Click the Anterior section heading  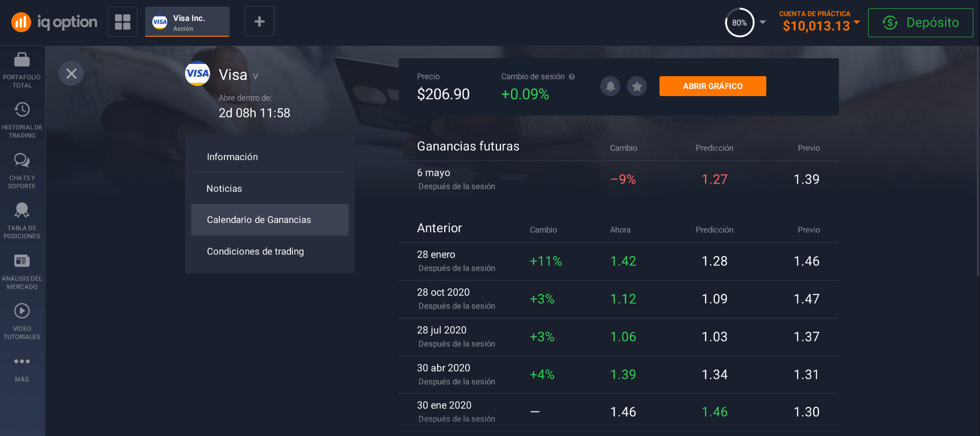[439, 228]
